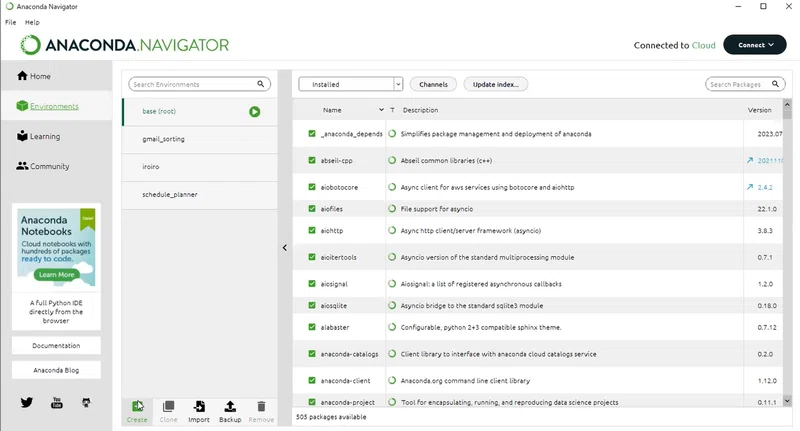Toggle the anaconda-project checkbox

point(312,402)
